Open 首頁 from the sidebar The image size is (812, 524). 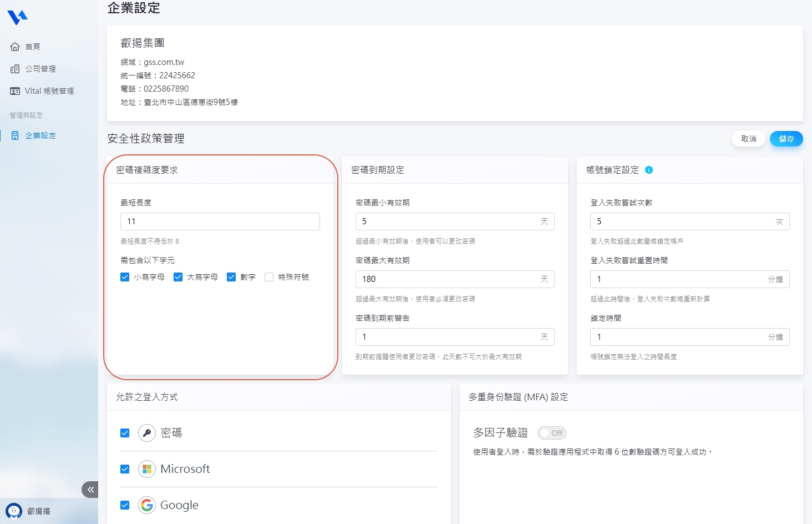tap(32, 47)
